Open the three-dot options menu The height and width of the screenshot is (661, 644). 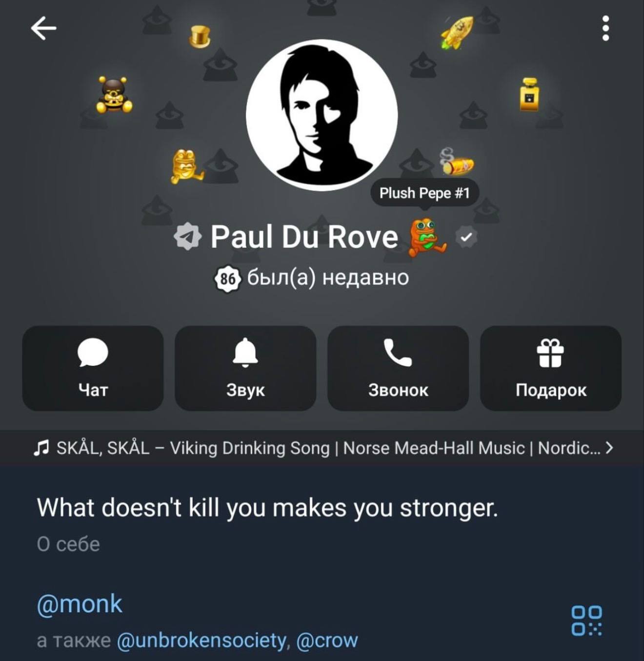(x=605, y=28)
